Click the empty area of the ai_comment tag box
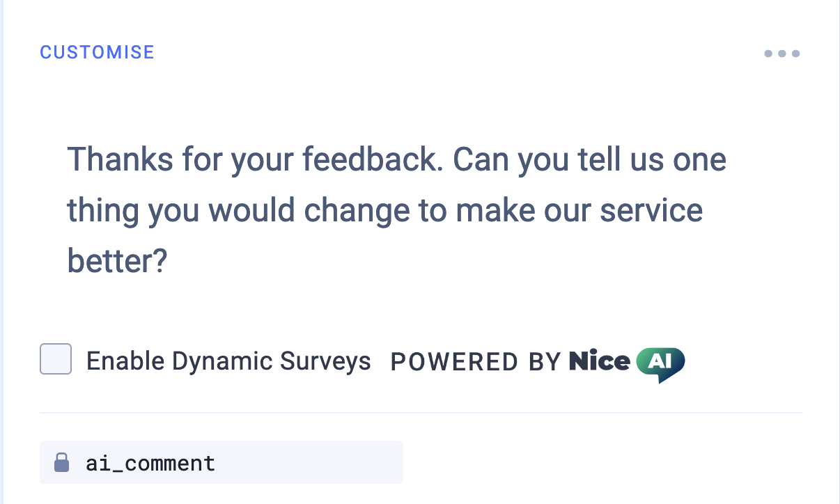Screen dimensions: 840x504 point(309,462)
